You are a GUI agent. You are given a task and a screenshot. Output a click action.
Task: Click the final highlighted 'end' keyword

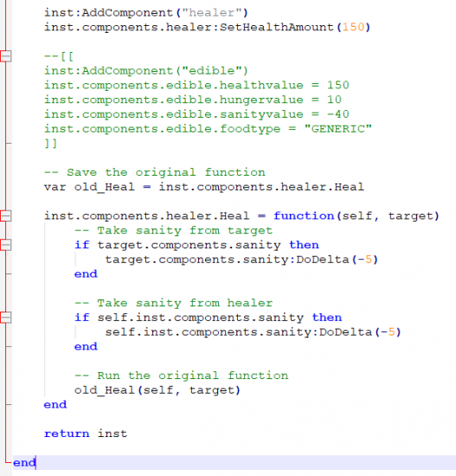[24, 463]
